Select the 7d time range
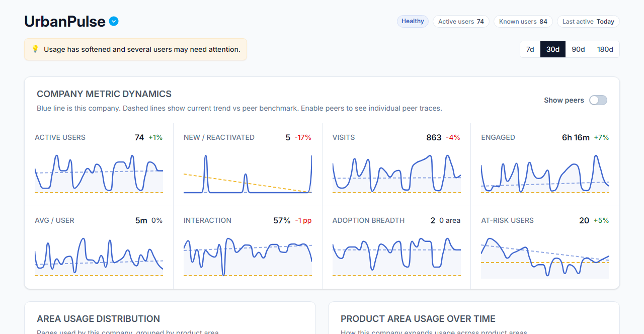The width and height of the screenshot is (644, 334). tap(530, 49)
